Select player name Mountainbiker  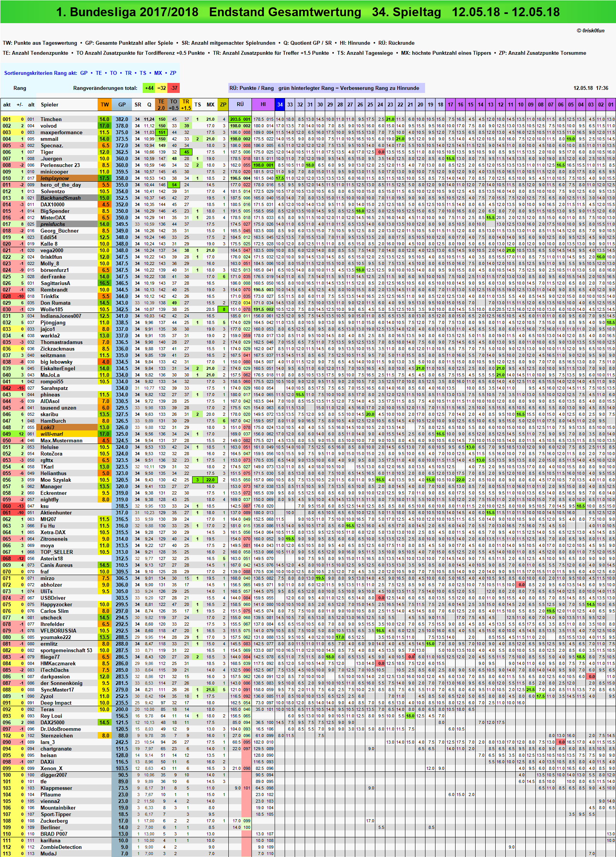[x=58, y=808]
